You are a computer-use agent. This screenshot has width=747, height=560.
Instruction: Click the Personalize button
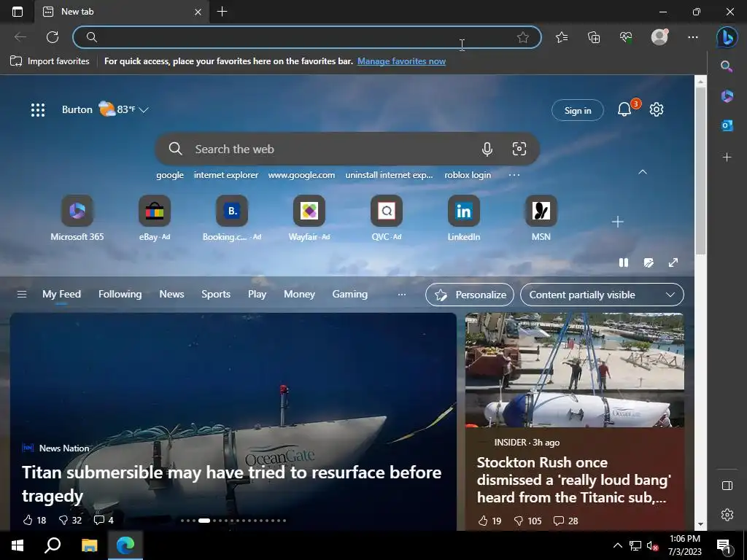coord(470,295)
